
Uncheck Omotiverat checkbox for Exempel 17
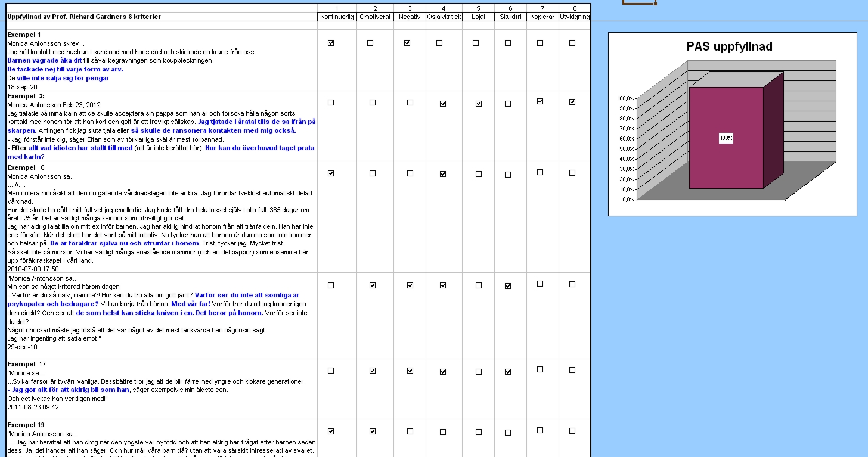tap(373, 371)
